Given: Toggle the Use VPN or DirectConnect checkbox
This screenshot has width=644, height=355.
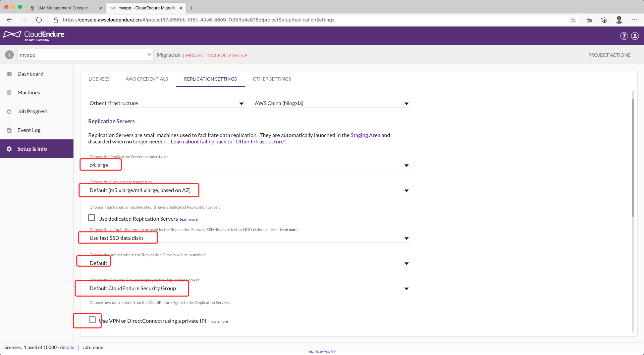Looking at the screenshot, I should [92, 320].
